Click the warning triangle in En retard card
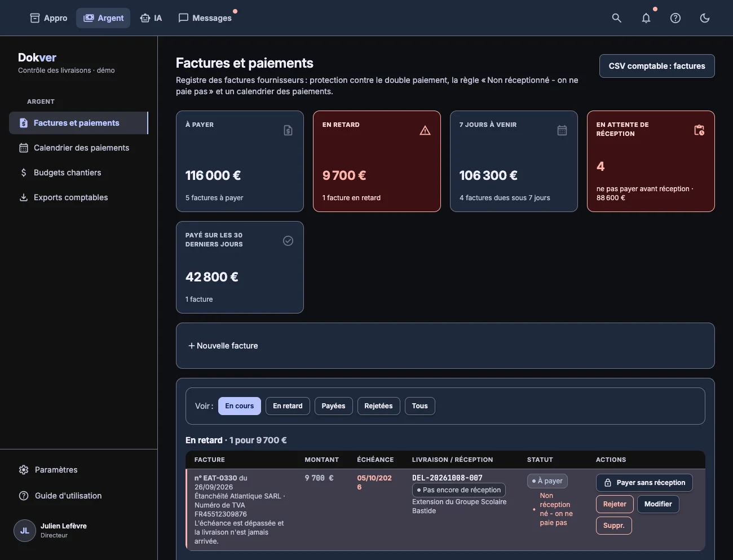 point(425,130)
